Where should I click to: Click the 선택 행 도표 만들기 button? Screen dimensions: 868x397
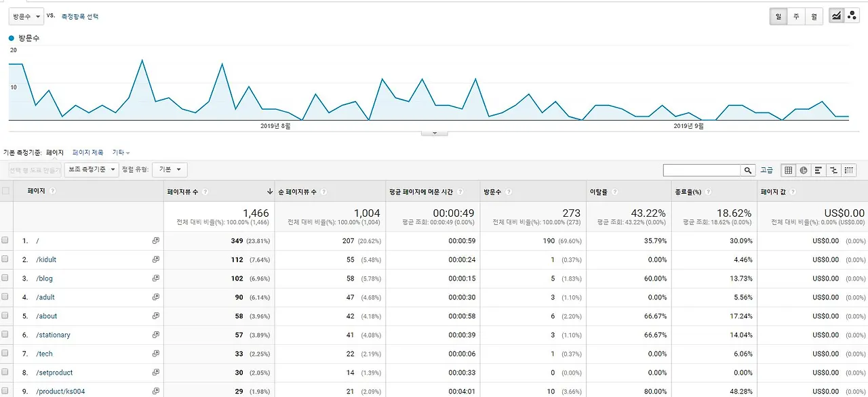(35, 170)
